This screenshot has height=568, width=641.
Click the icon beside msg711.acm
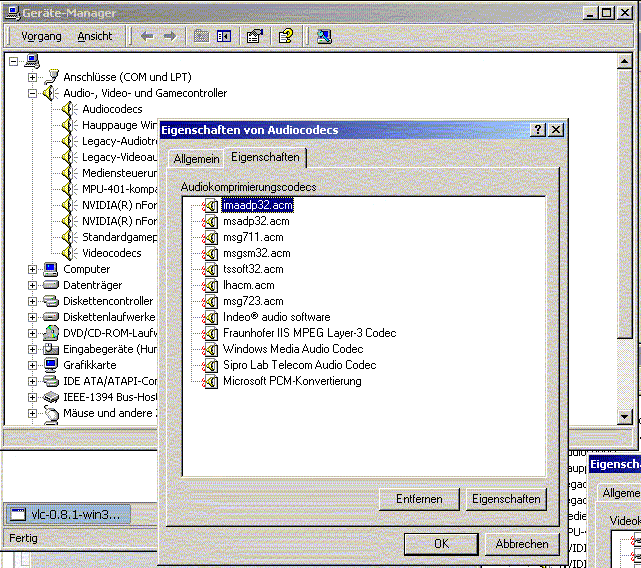coord(210,237)
